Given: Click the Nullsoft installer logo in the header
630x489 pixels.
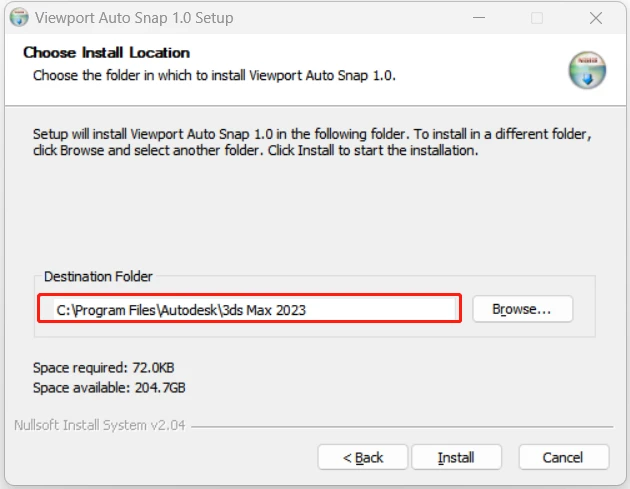Looking at the screenshot, I should 587,70.
